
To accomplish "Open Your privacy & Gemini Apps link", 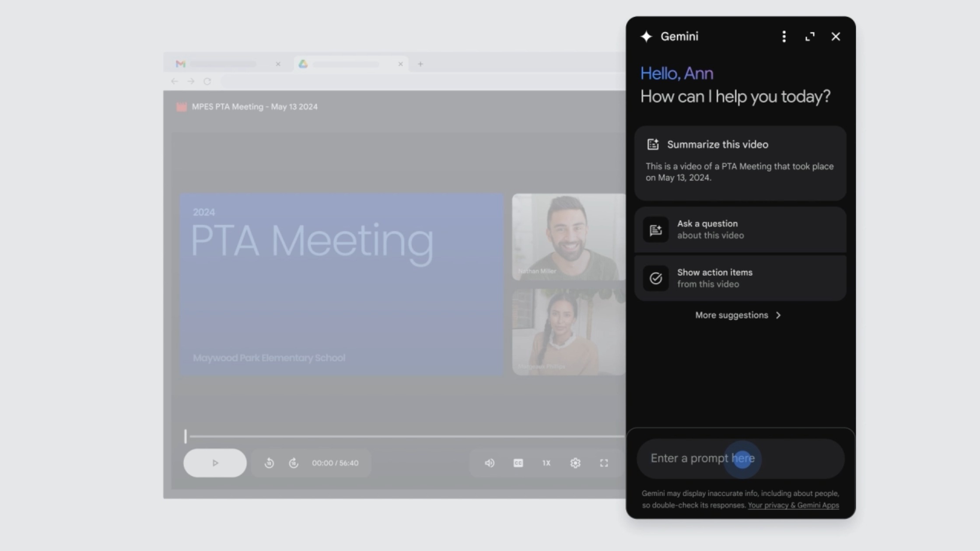I will (x=793, y=506).
